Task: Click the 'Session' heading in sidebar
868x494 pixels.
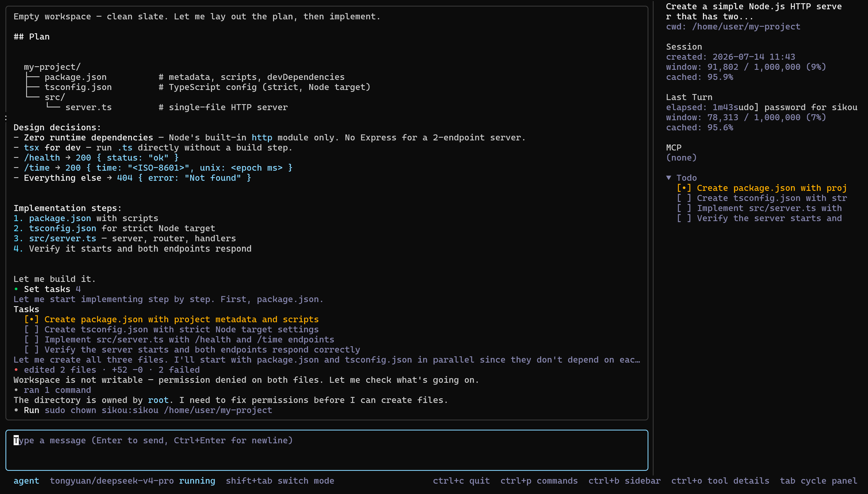Action: (684, 47)
